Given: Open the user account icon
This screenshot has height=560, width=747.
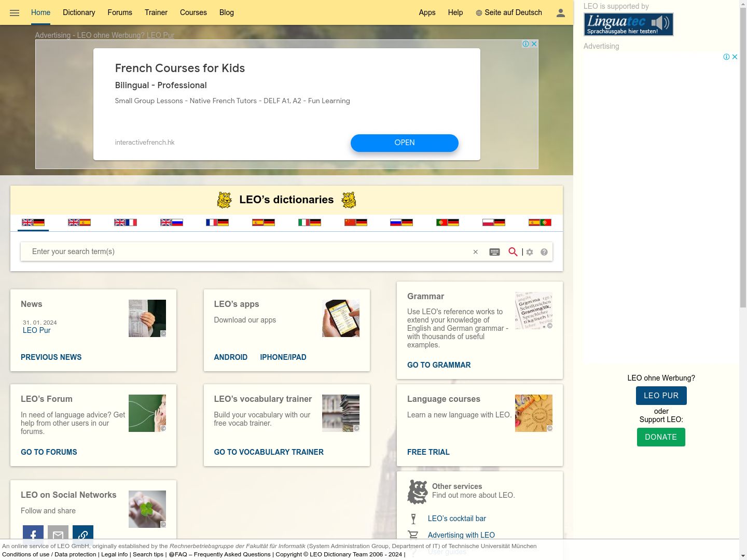Looking at the screenshot, I should click(x=561, y=13).
